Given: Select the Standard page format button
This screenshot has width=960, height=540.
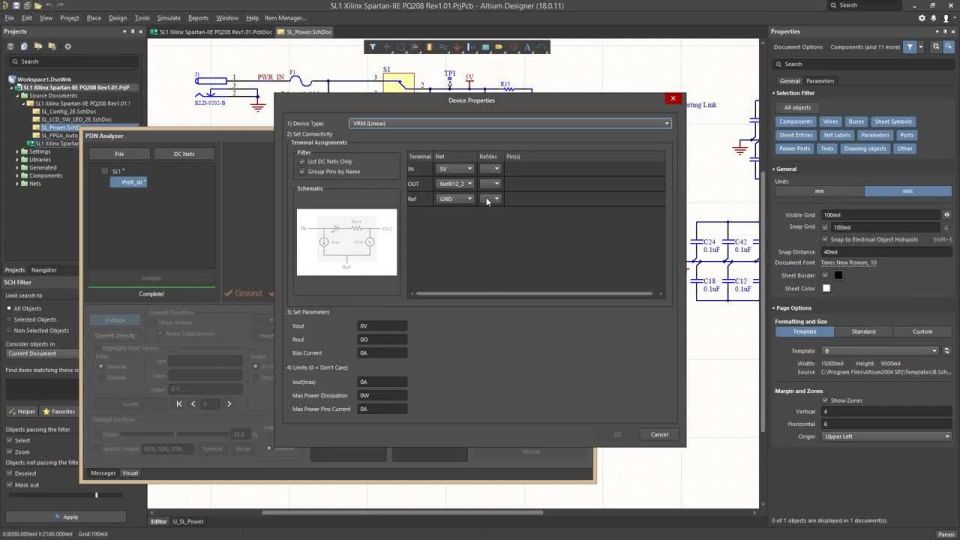Looking at the screenshot, I should 863,332.
